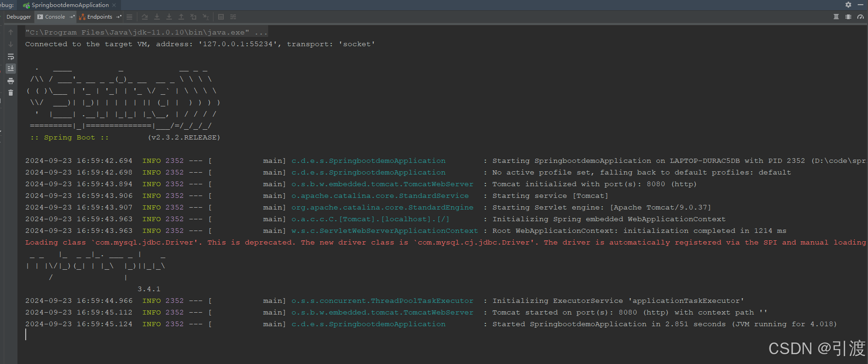Clear all console output with trash icon
The image size is (868, 364).
pyautogui.click(x=11, y=93)
